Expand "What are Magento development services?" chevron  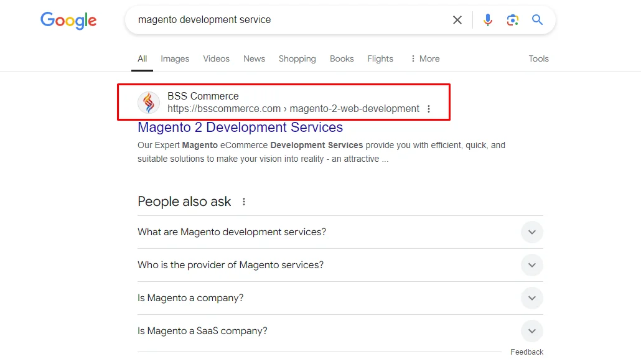(532, 232)
